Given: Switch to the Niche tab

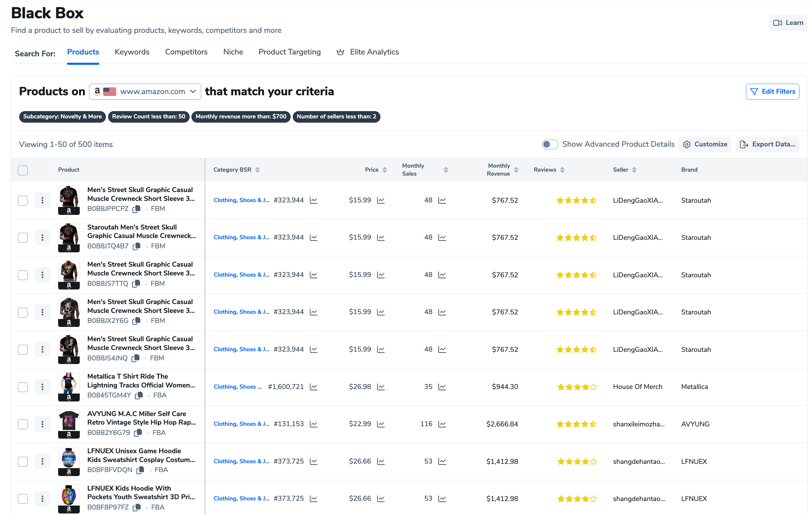Looking at the screenshot, I should (233, 52).
